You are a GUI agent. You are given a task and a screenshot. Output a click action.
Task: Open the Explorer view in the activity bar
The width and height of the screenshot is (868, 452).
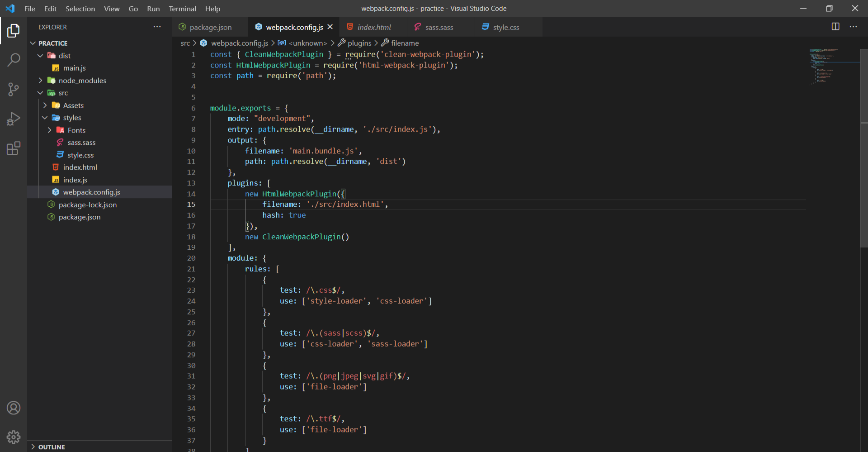14,31
